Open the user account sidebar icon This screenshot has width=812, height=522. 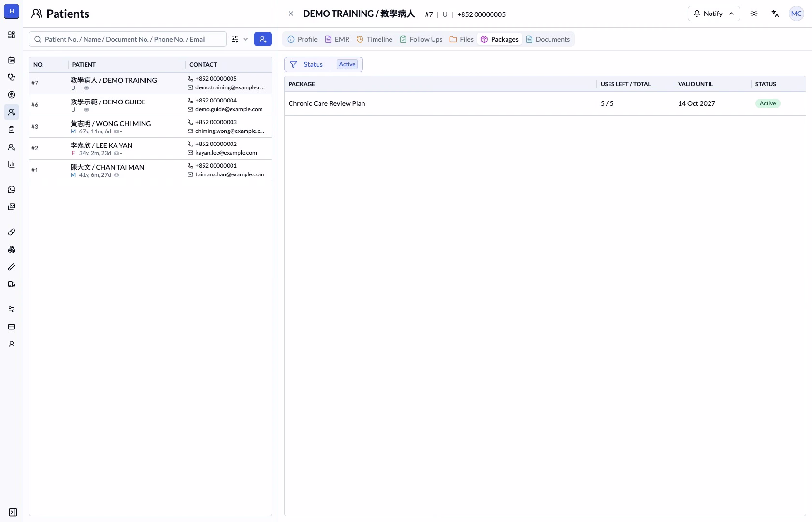pos(12,344)
